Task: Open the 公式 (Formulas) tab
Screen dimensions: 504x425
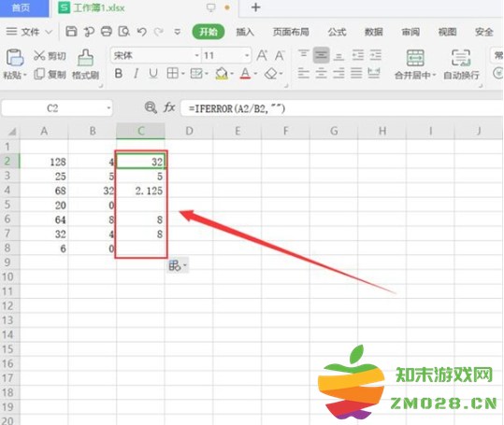Action: click(337, 32)
